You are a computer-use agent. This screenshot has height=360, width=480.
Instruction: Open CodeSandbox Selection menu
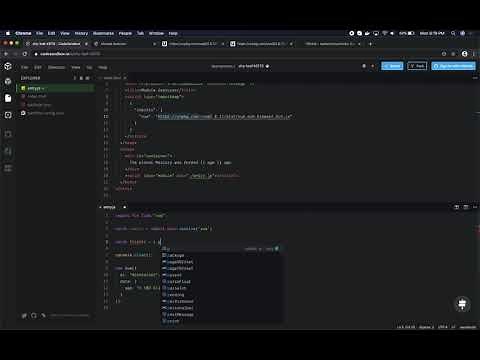click(x=56, y=67)
